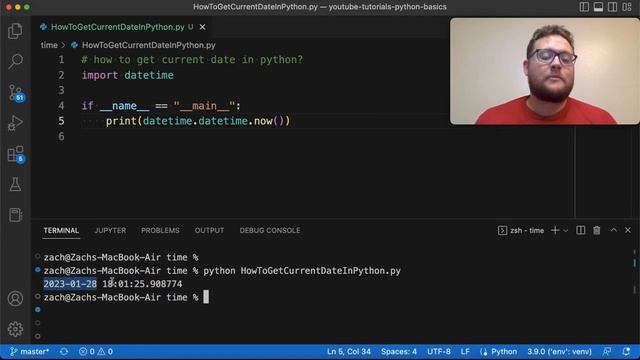Toggle primary side bar layout icon
640x360 pixels.
point(584,7)
